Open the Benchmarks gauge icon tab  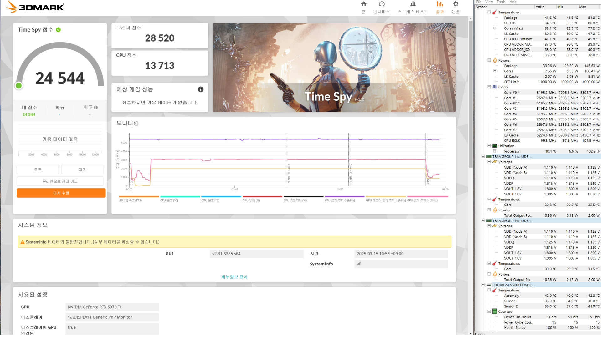[x=382, y=4]
